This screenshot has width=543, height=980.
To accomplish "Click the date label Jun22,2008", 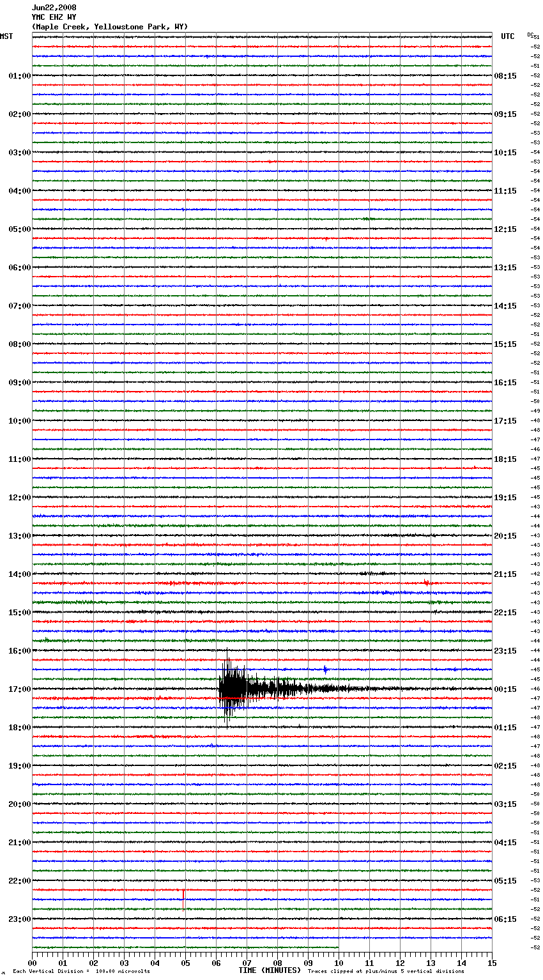I will click(54, 8).
